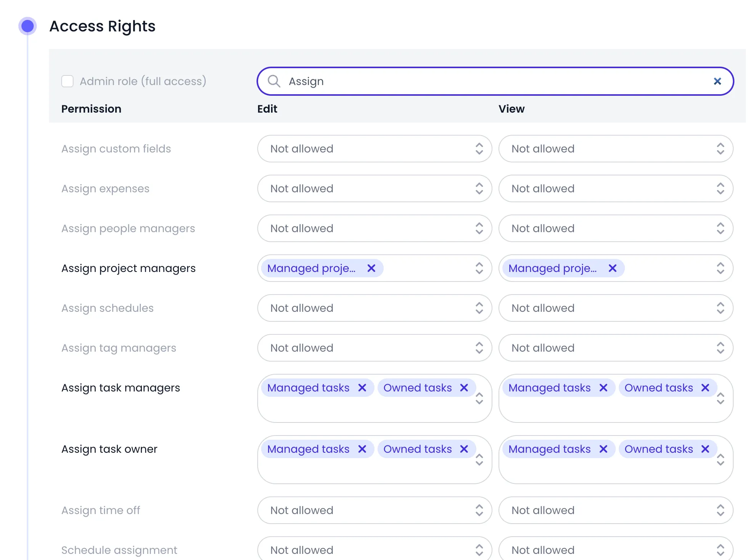This screenshot has height=560, width=752.
Task: Open Edit dropdown for Assign custom fields
Action: click(x=374, y=149)
